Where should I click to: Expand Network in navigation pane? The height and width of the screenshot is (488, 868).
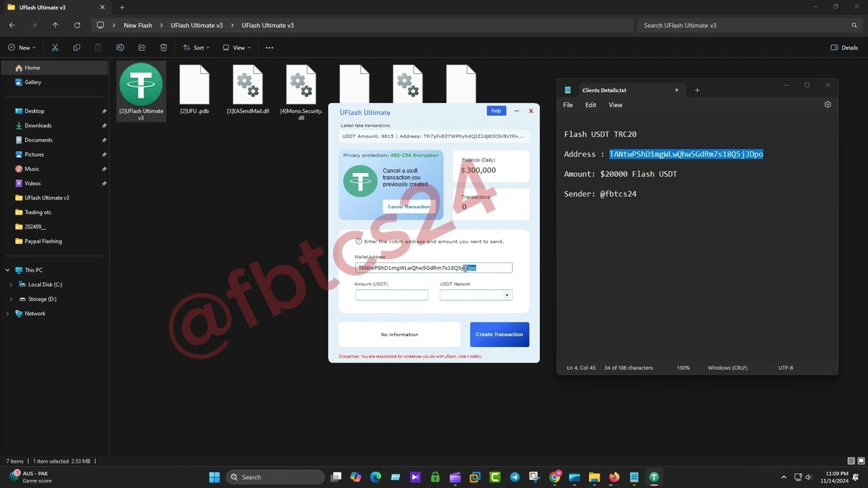(7, 313)
